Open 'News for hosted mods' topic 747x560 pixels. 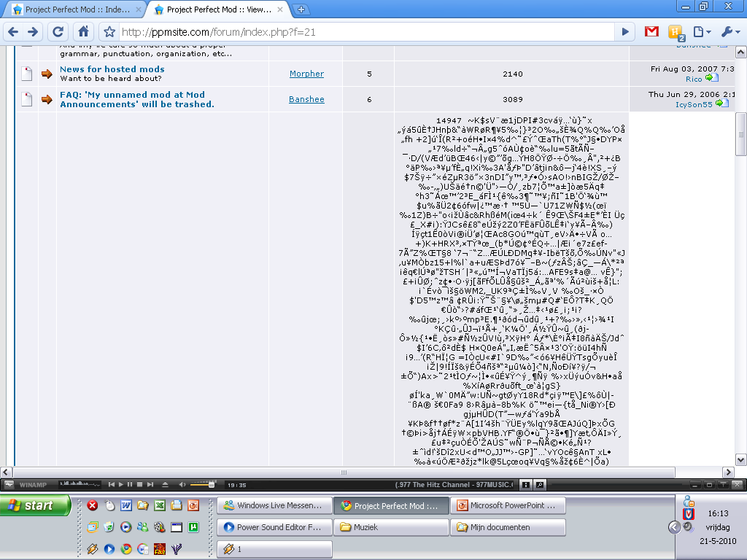pos(112,69)
